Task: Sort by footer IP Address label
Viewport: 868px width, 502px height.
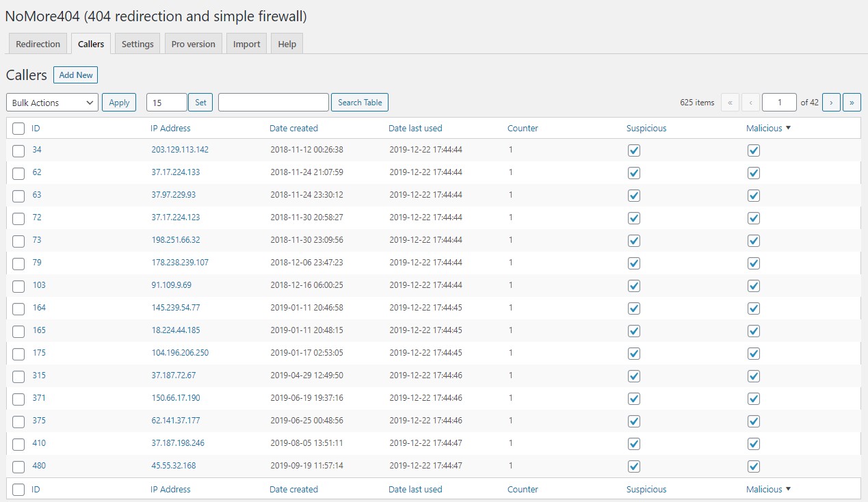Action: (x=170, y=489)
